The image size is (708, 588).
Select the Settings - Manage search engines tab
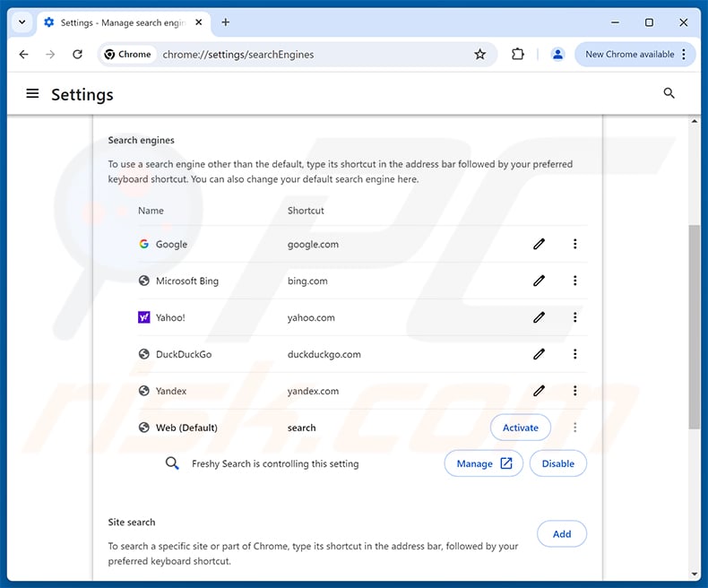tap(123, 23)
